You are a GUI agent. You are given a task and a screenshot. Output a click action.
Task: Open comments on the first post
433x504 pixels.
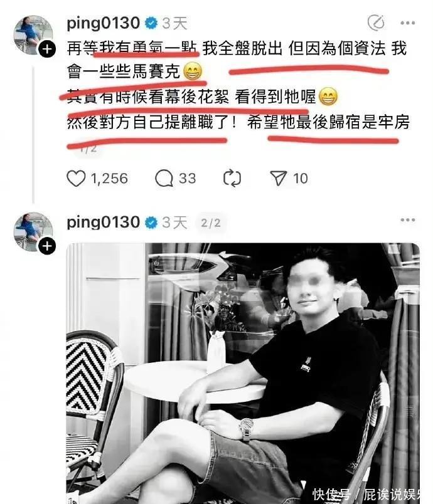[164, 179]
